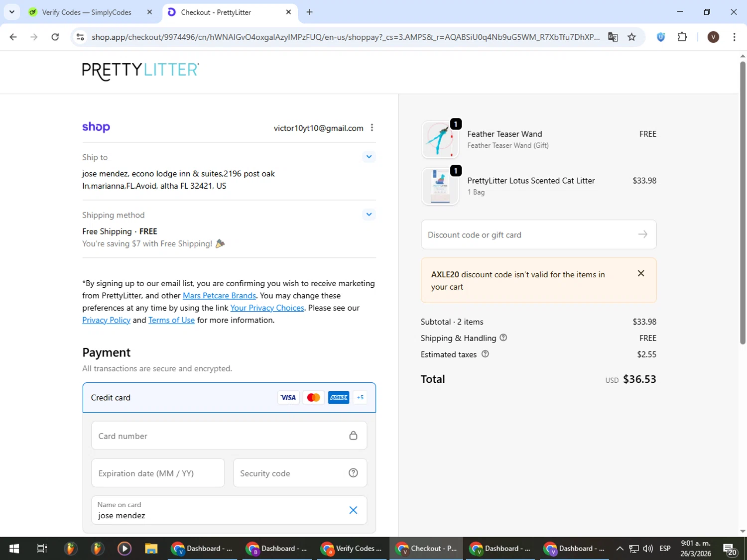Reload the checkout page
Screen dimensions: 747x560
pyautogui.click(x=55, y=37)
